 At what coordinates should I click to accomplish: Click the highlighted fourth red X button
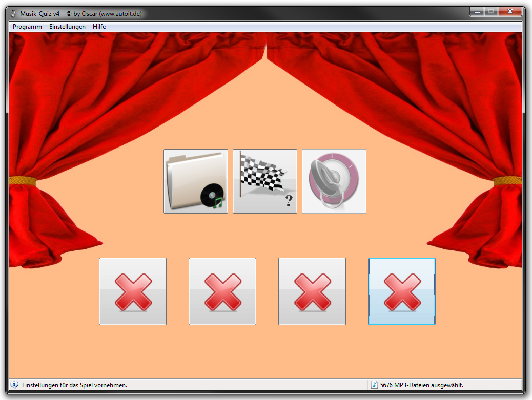402,291
